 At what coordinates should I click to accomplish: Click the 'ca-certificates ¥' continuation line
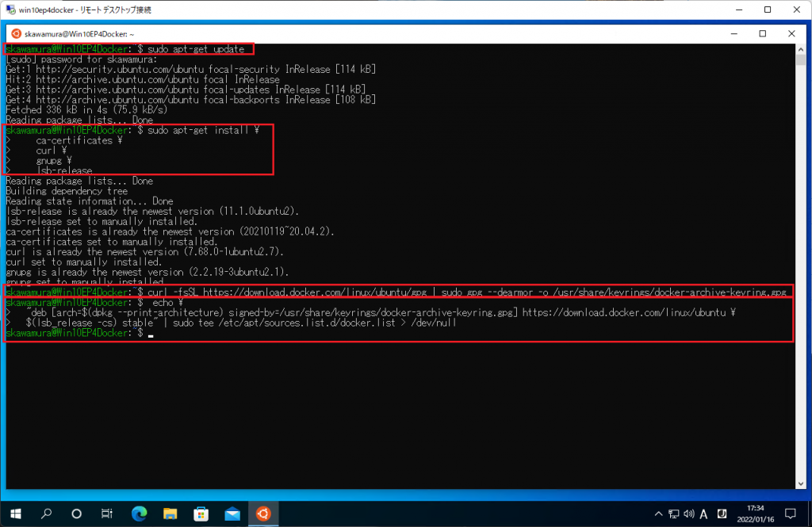coord(79,140)
